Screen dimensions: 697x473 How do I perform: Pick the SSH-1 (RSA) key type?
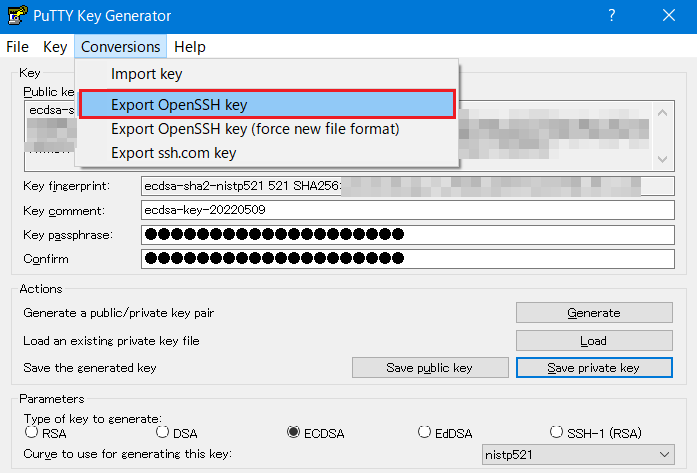558,433
